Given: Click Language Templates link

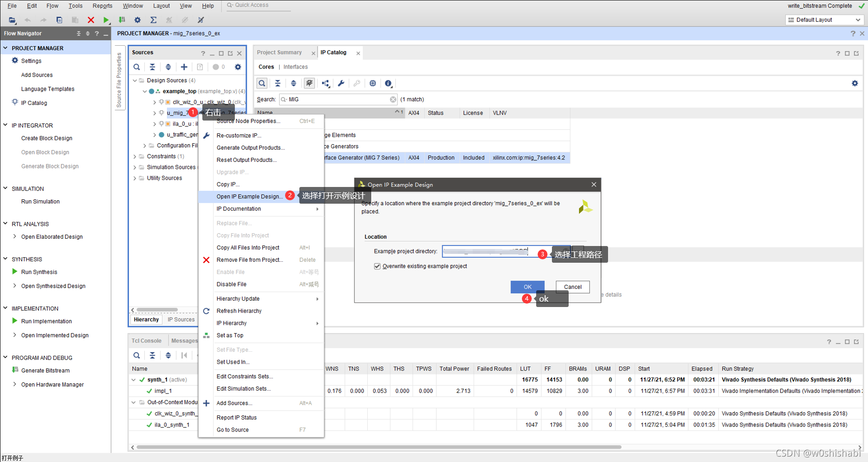Looking at the screenshot, I should [48, 89].
